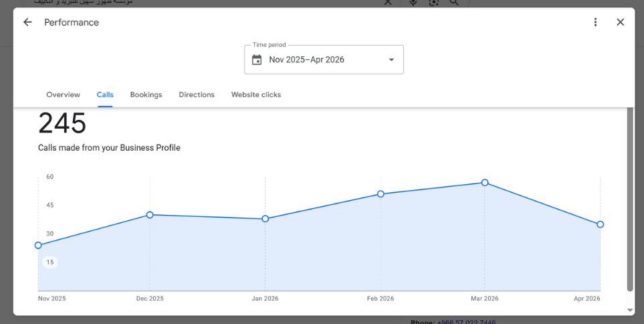This screenshot has width=644, height=324.
Task: Go to the Directions tab
Action: click(197, 95)
